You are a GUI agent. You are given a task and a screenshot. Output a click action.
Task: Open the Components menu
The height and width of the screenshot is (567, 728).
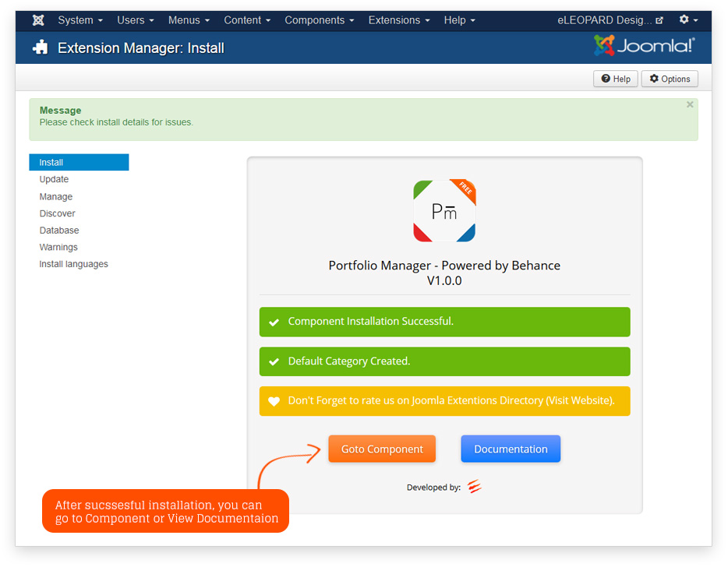[319, 20]
